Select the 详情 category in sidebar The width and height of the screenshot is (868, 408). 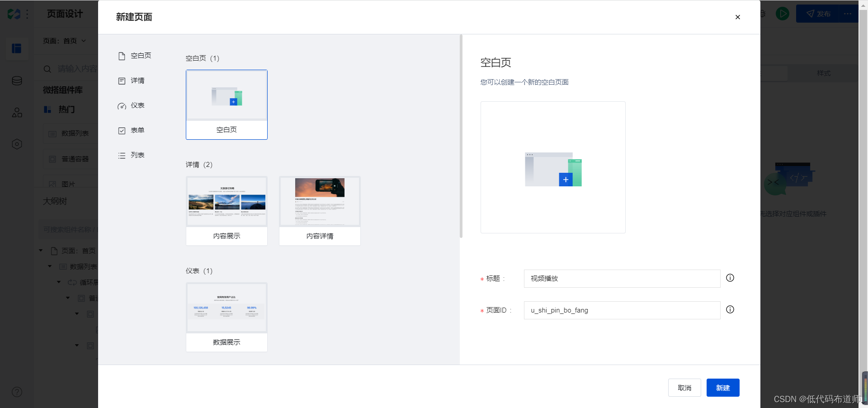tap(132, 81)
